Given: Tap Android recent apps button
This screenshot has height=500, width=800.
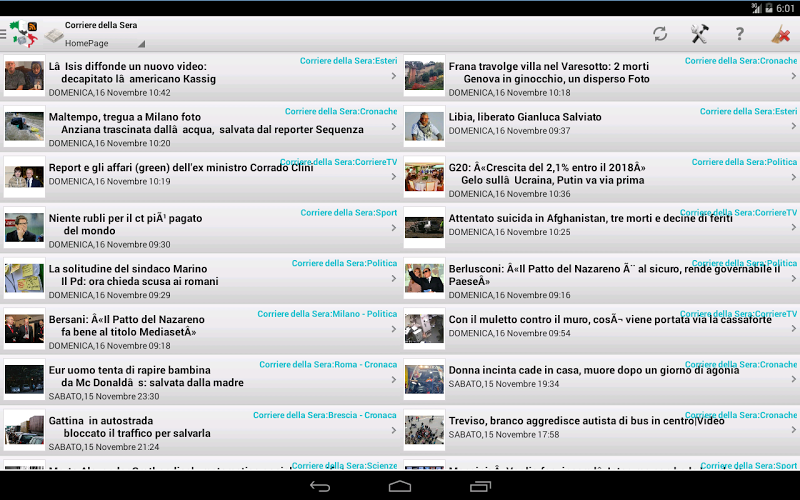Looking at the screenshot, I should click(x=480, y=486).
